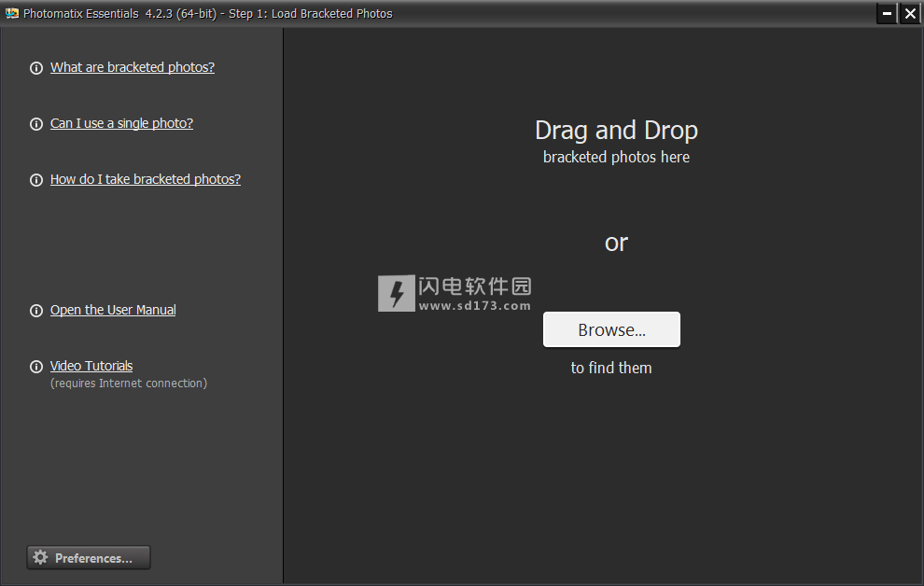Click the Photomatix app icon in title bar
Viewport: 924px width, 586px height.
(x=12, y=13)
